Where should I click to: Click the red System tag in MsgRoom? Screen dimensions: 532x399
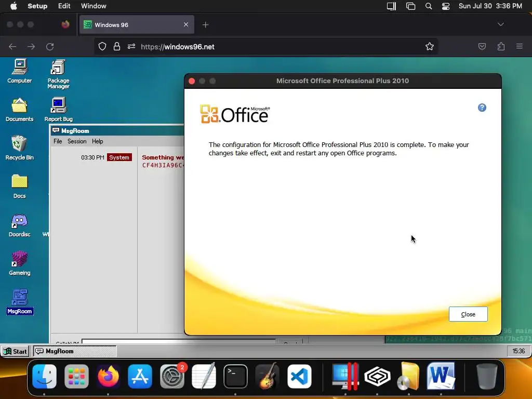[119, 157]
